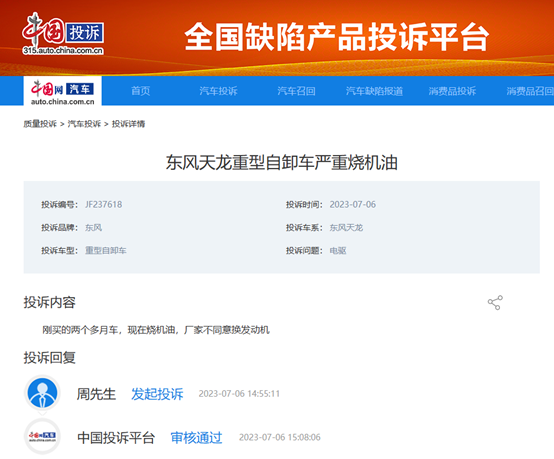Click the 发起投诉 status link

coord(157,394)
